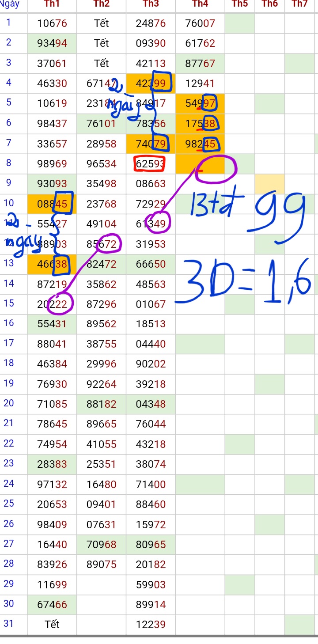This screenshot has width=318, height=644.
Task: Select the Th4 column header
Action: (x=200, y=4)
